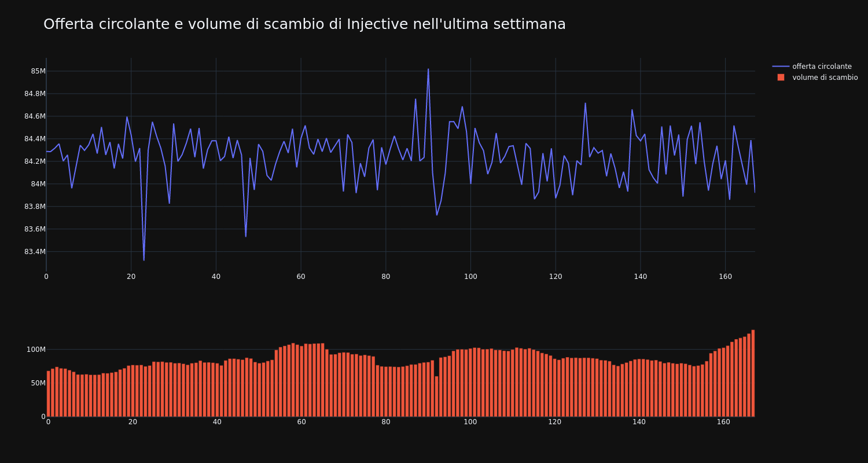Click the shortest volume bar near 92
Image resolution: width=868 pixels, height=463 pixels.
pyautogui.click(x=436, y=396)
